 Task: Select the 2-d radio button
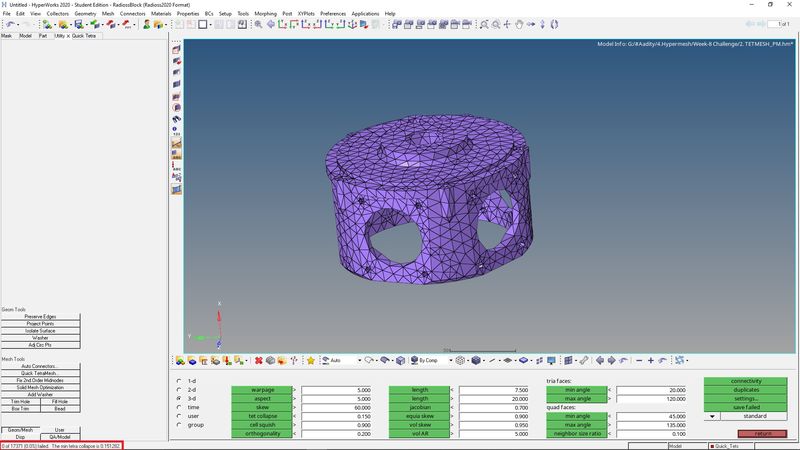pyautogui.click(x=179, y=390)
